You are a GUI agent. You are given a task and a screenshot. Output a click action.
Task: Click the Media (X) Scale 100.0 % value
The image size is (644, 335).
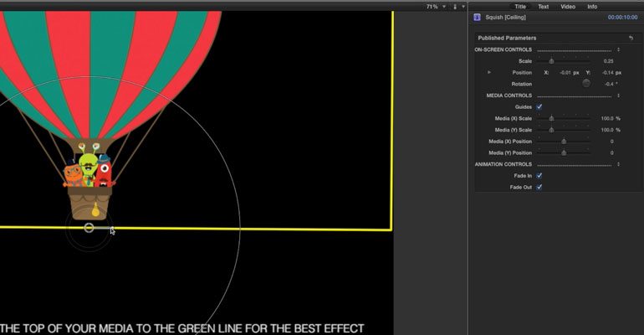point(611,118)
